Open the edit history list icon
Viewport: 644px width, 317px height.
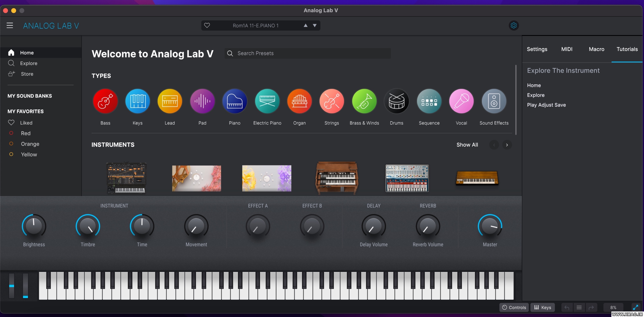pos(579,307)
